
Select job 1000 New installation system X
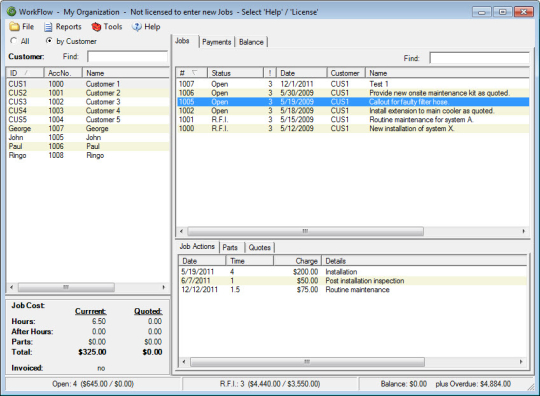point(353,128)
